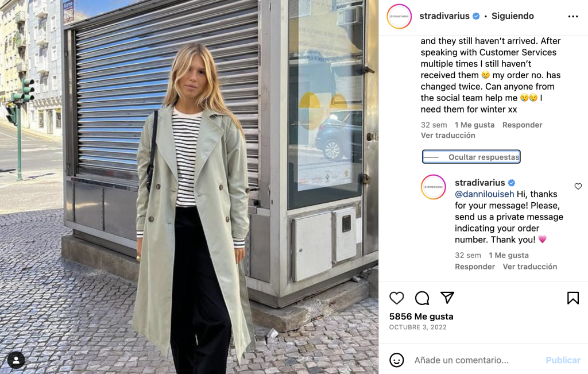The height and width of the screenshot is (374, 588).
Task: Click Responder on the customer comment
Action: pyautogui.click(x=523, y=125)
